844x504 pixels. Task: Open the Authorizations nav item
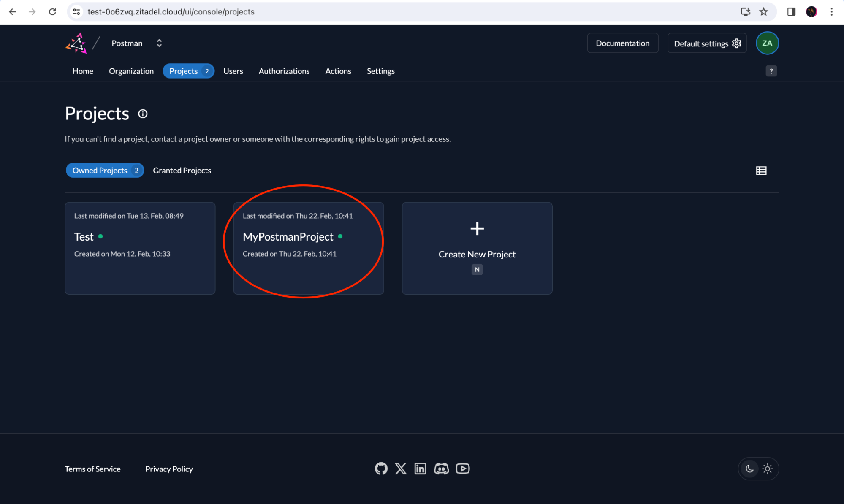[284, 71]
